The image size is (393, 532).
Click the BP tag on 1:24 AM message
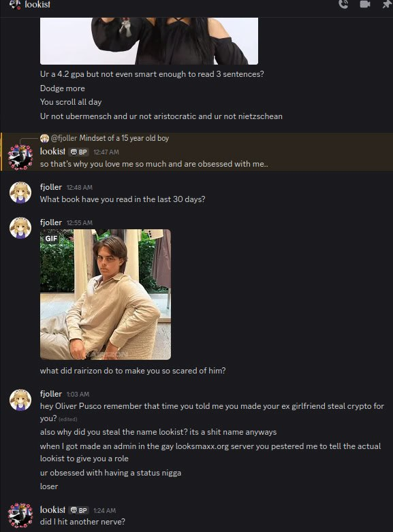(x=79, y=510)
